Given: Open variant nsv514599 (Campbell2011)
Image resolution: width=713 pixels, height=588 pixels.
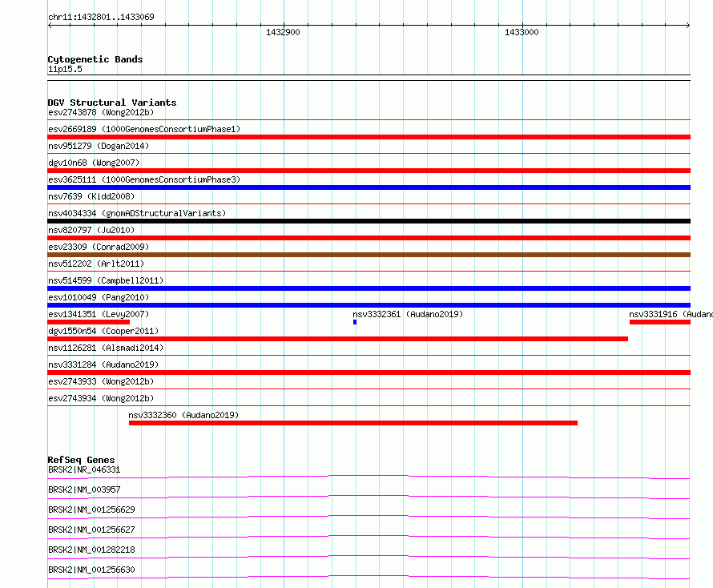Looking at the screenshot, I should [106, 280].
